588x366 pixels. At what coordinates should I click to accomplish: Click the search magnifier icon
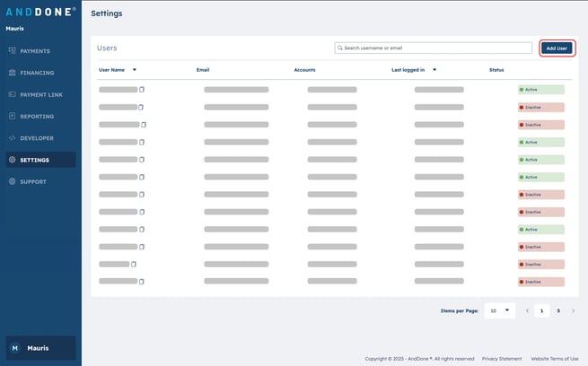tap(339, 48)
